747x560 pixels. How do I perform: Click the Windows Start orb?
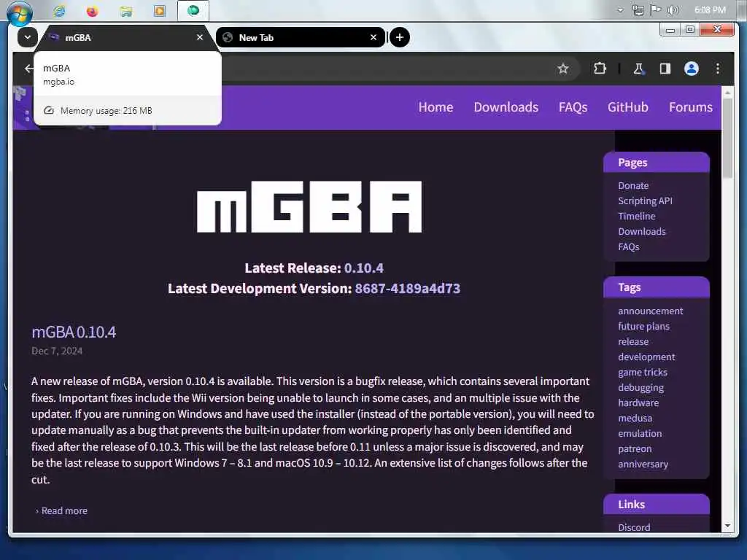19,12
